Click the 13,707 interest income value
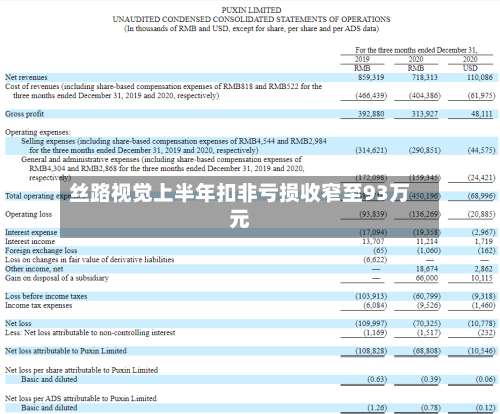 click(x=373, y=241)
